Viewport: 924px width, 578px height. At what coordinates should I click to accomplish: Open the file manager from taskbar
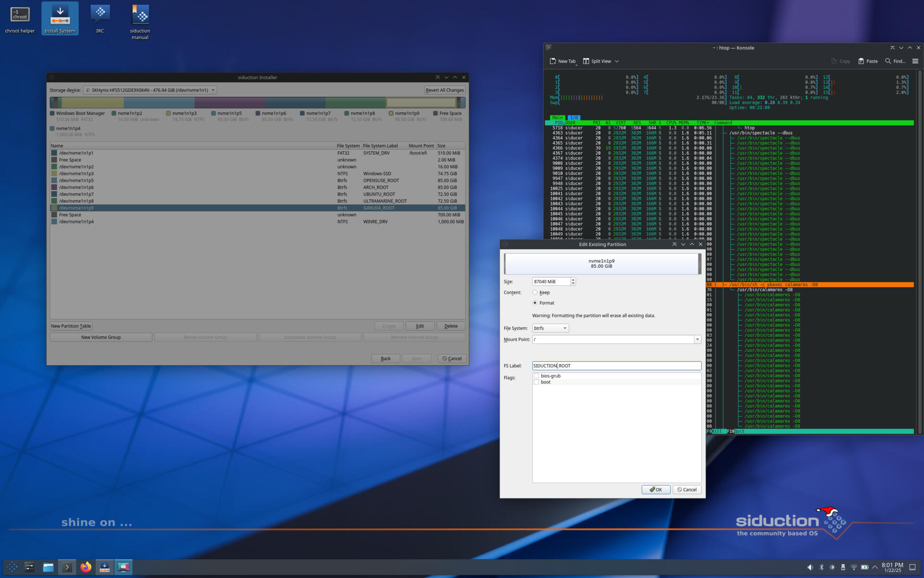[48, 567]
